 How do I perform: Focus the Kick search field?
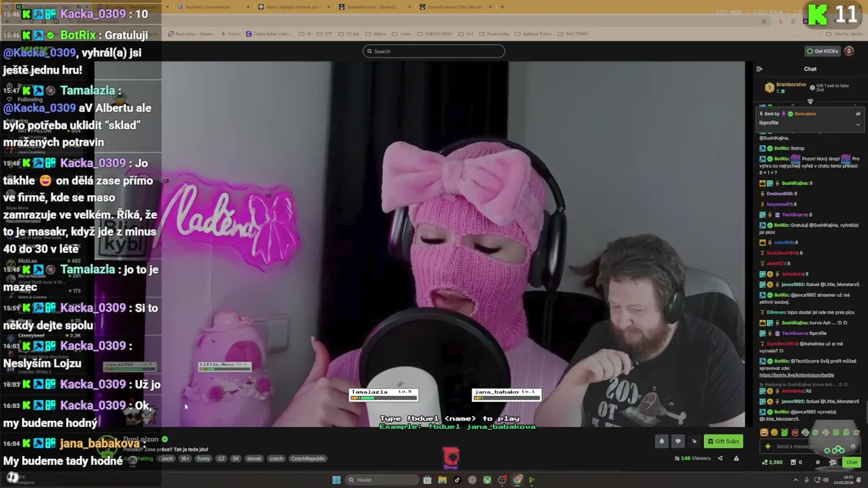[x=434, y=52]
